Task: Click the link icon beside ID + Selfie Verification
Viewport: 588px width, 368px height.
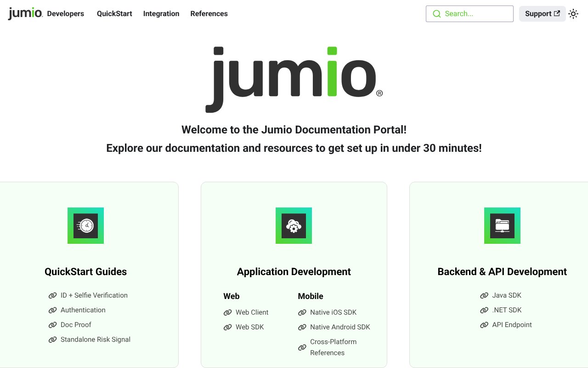Action: coord(53,295)
